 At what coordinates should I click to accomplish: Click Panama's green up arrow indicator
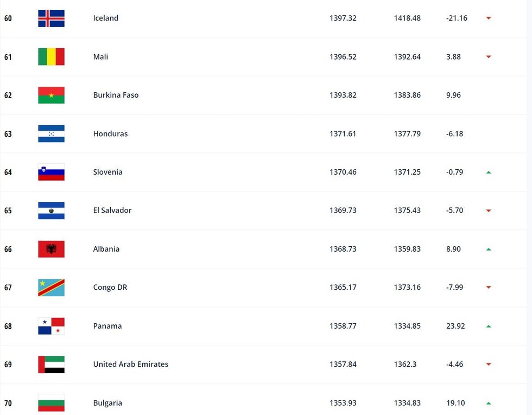pyautogui.click(x=489, y=327)
